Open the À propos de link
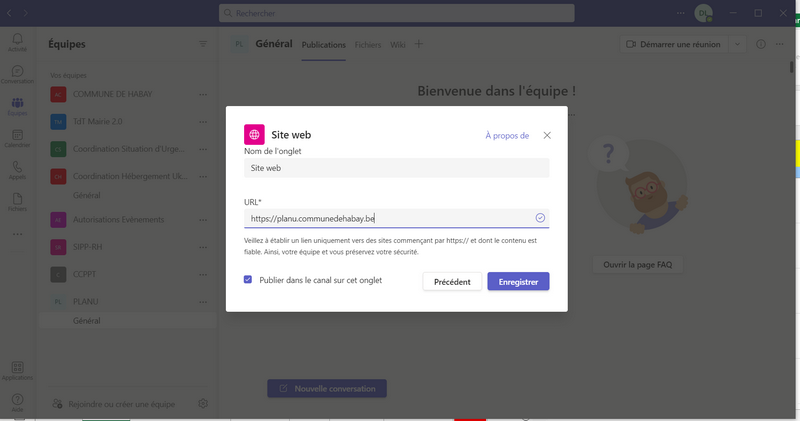The height and width of the screenshot is (421, 800). pyautogui.click(x=507, y=135)
